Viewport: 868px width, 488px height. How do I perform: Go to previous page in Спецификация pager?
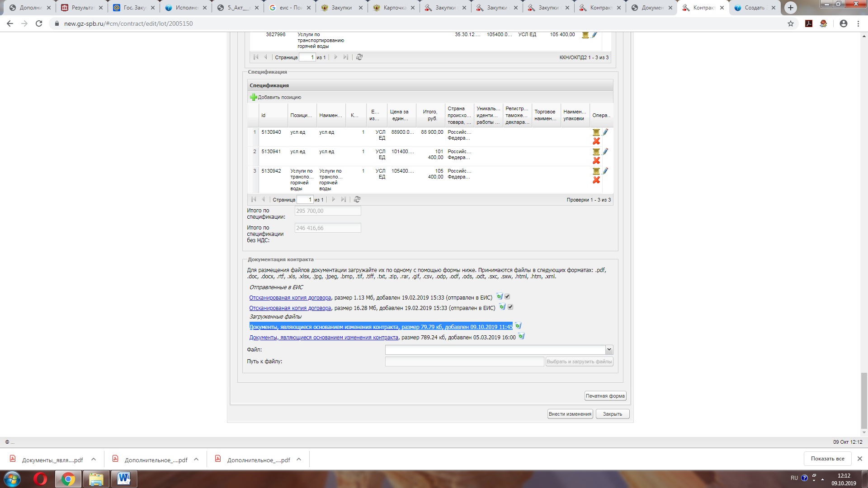pos(263,199)
